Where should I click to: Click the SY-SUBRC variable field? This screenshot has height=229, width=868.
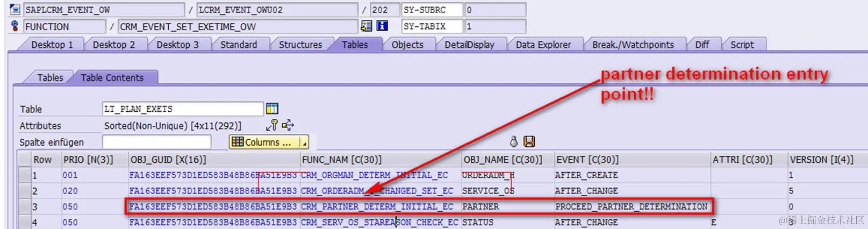(x=432, y=10)
